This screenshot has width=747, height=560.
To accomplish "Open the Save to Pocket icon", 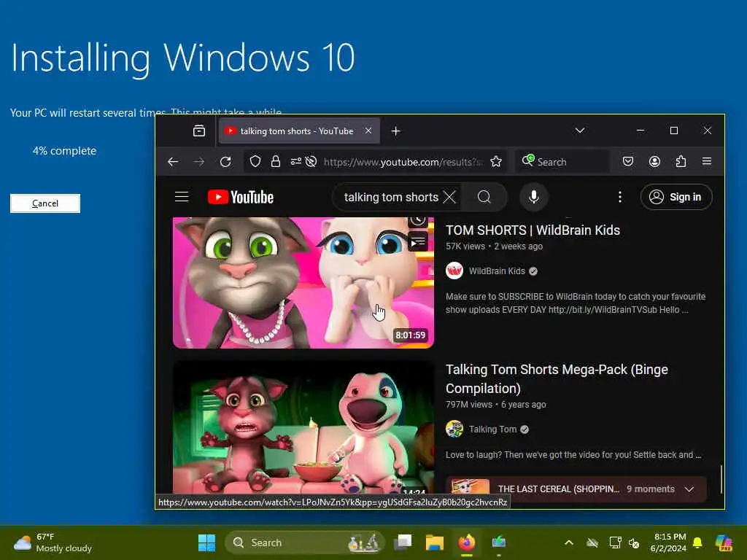I will pyautogui.click(x=628, y=162).
